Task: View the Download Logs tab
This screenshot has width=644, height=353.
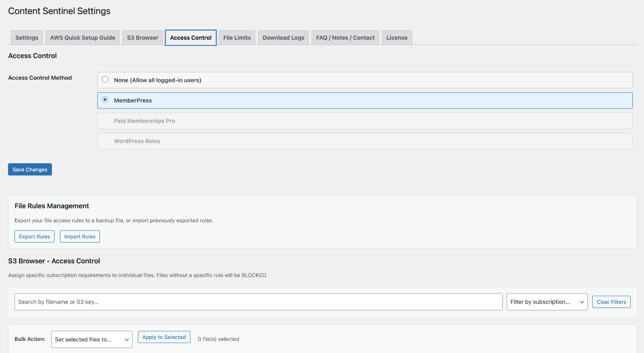Action: 283,38
